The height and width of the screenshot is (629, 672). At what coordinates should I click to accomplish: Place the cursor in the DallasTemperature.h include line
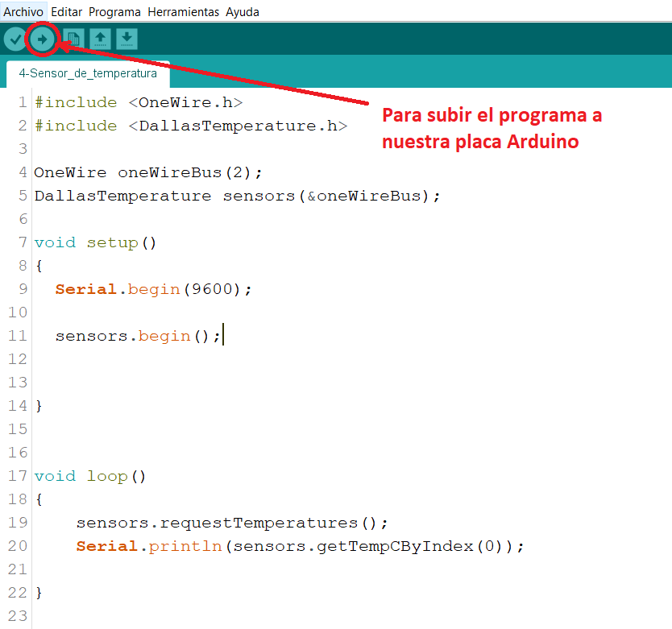pyautogui.click(x=191, y=126)
